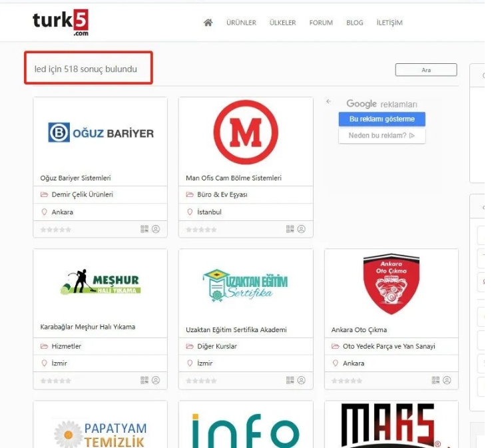Open Ankara Oto Çıkma title link

coord(359,330)
